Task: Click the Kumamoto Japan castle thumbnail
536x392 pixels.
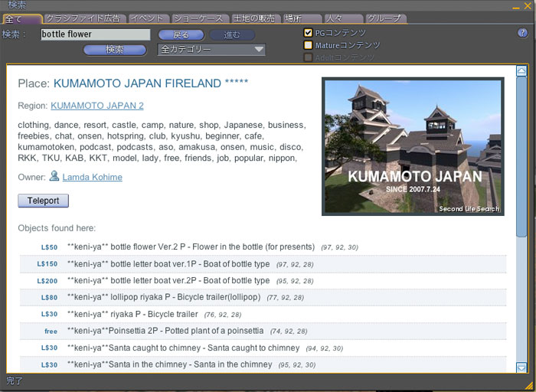Action: [413, 146]
